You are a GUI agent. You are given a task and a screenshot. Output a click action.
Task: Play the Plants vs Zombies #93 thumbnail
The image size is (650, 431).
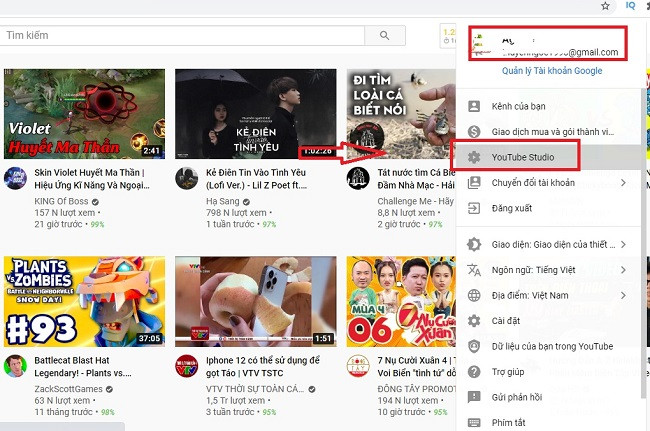(x=85, y=301)
